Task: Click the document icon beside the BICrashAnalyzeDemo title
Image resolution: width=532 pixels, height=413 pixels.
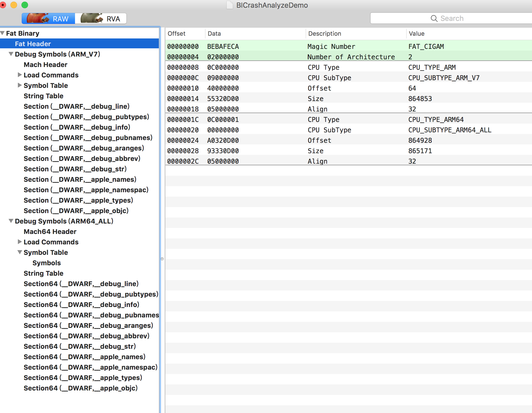Action: pos(229,5)
